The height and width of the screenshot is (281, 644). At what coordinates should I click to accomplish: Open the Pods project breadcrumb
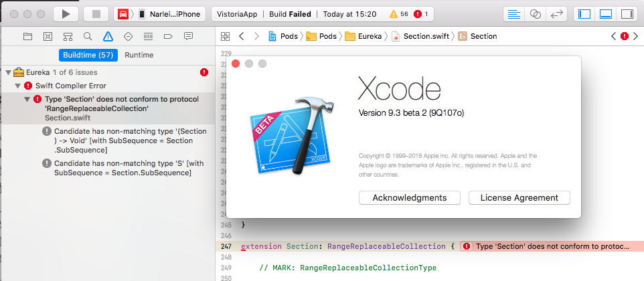pyautogui.click(x=283, y=36)
